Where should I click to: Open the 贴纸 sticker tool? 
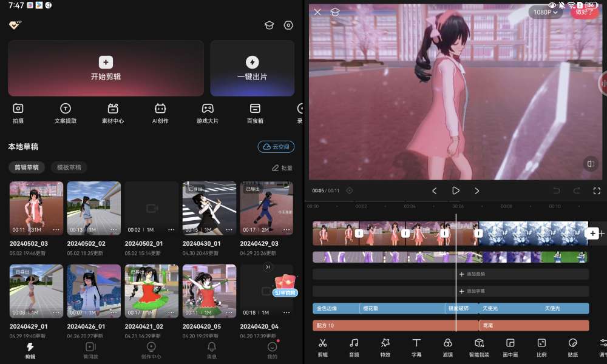pyautogui.click(x=573, y=348)
